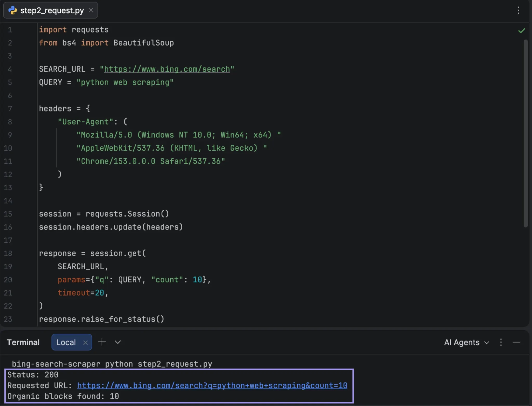This screenshot has width=532, height=406.
Task: Click the Python file icon on the tab
Action: pos(12,10)
